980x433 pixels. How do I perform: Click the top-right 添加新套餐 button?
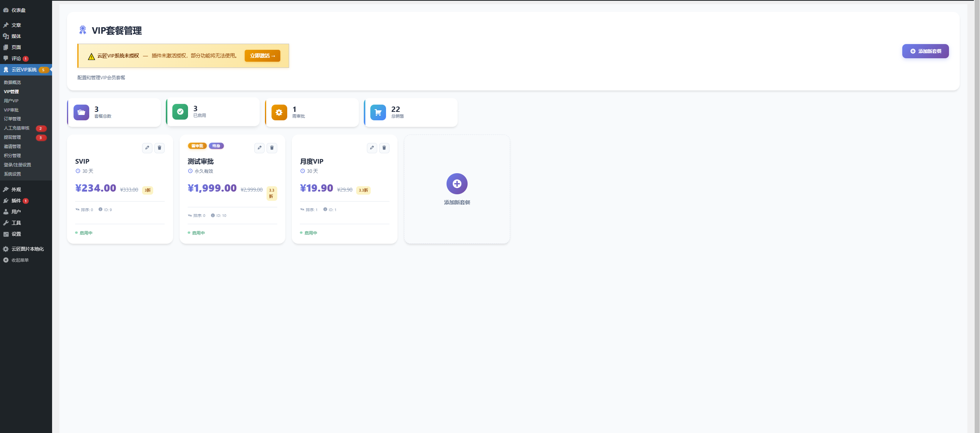[x=925, y=51]
